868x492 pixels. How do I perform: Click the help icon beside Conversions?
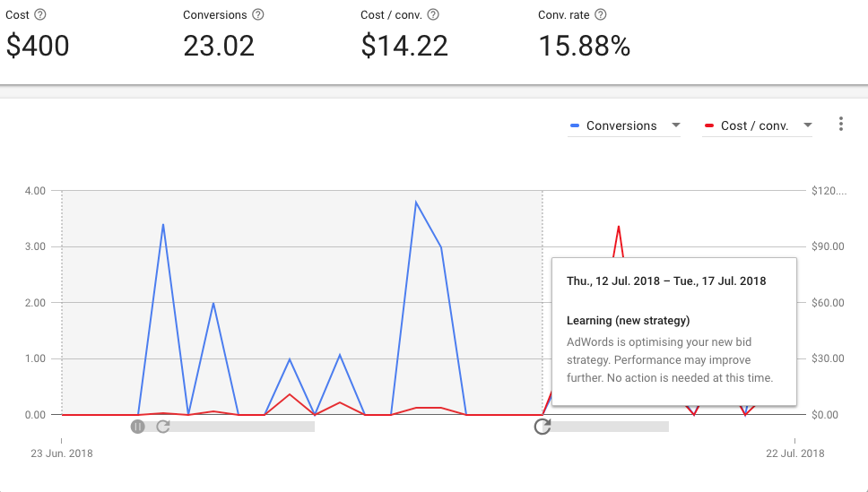tap(258, 15)
